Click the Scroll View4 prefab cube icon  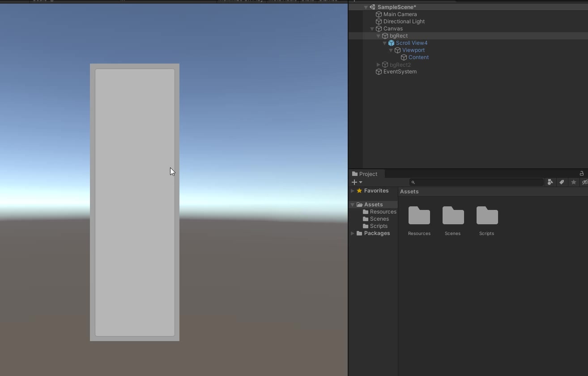click(x=391, y=43)
